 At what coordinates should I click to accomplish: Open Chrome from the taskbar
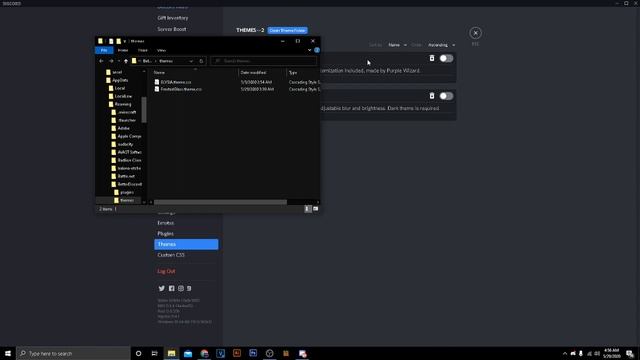[204, 353]
